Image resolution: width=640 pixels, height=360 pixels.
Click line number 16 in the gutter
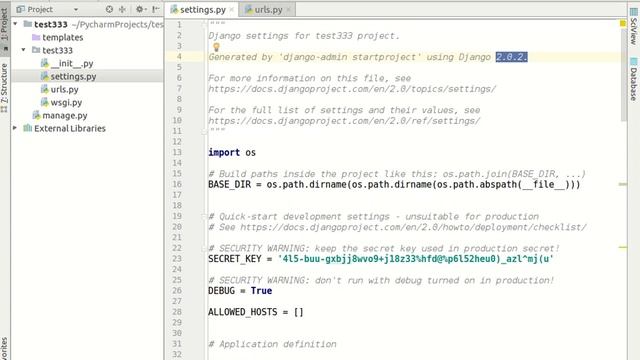(177, 184)
